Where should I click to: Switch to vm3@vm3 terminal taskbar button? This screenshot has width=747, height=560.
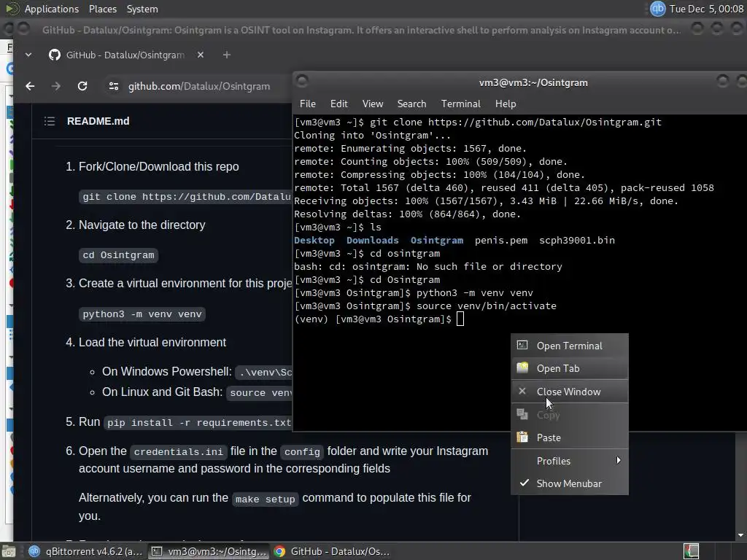point(209,551)
